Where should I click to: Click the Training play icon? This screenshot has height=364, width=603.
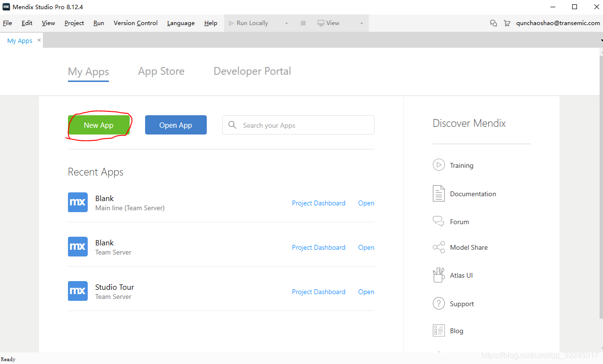coord(439,165)
